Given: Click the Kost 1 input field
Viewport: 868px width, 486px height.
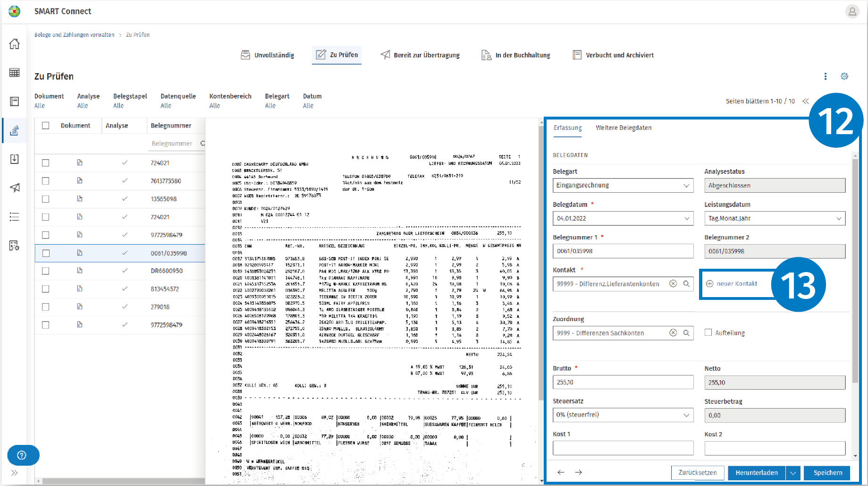Looking at the screenshot, I should click(623, 448).
